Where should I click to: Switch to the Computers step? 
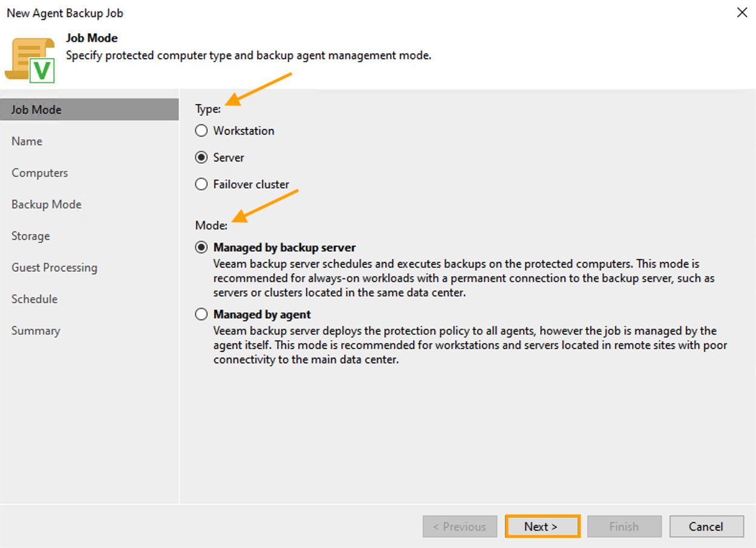(x=39, y=173)
